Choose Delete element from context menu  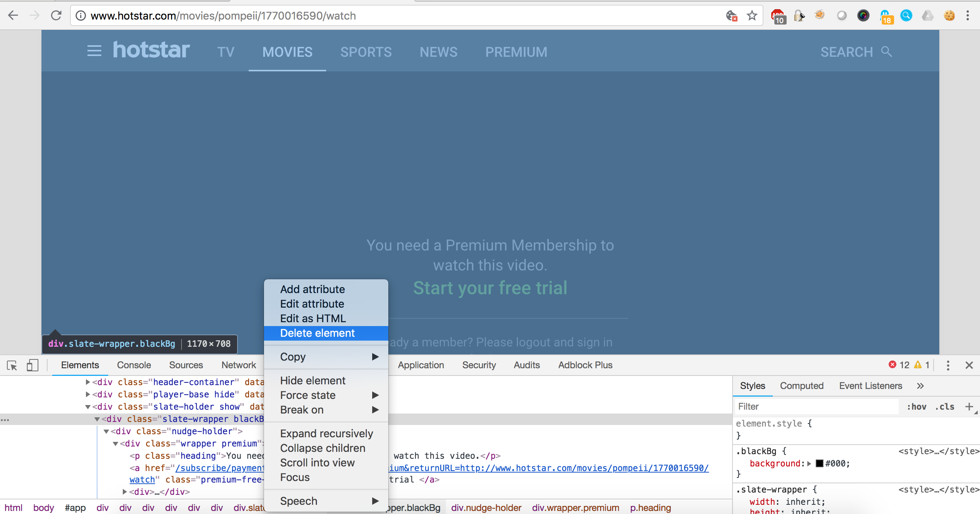point(326,333)
